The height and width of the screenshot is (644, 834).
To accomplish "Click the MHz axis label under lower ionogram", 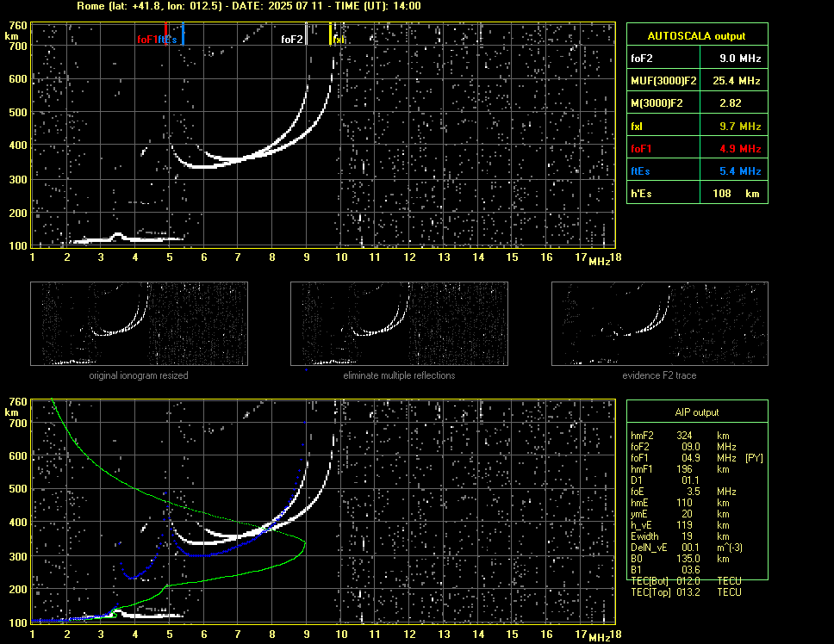I will [x=599, y=638].
